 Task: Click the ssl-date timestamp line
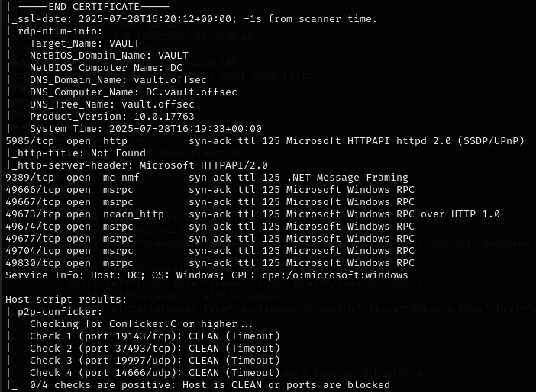pos(191,19)
